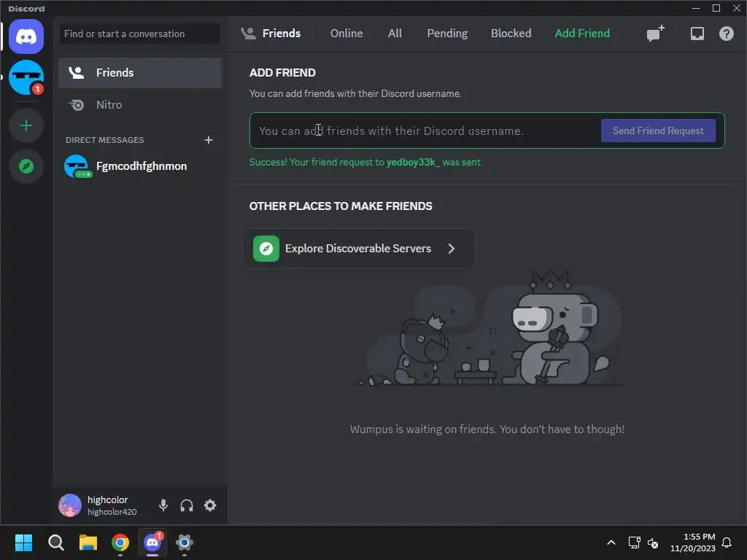
Task: Switch to the Blocked tab
Action: tap(511, 34)
